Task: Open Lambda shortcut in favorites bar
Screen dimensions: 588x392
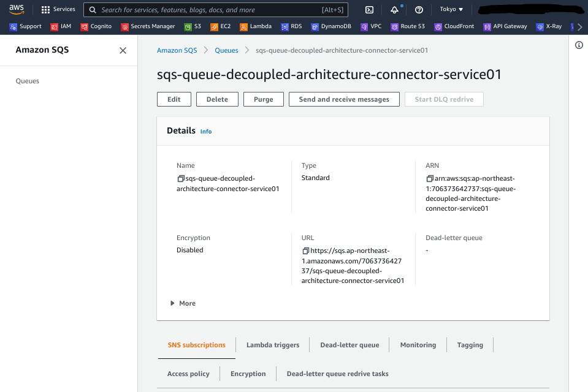Action: pyautogui.click(x=256, y=26)
